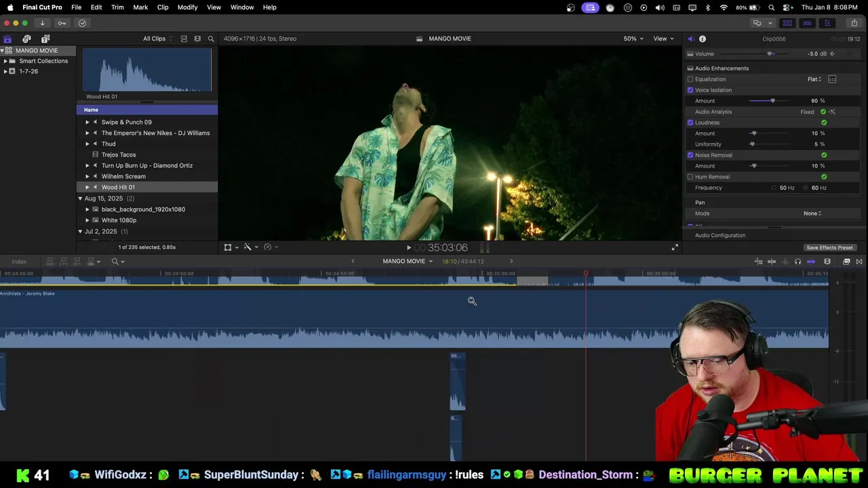Select the 60 Hz hum frequency radio

[806, 188]
